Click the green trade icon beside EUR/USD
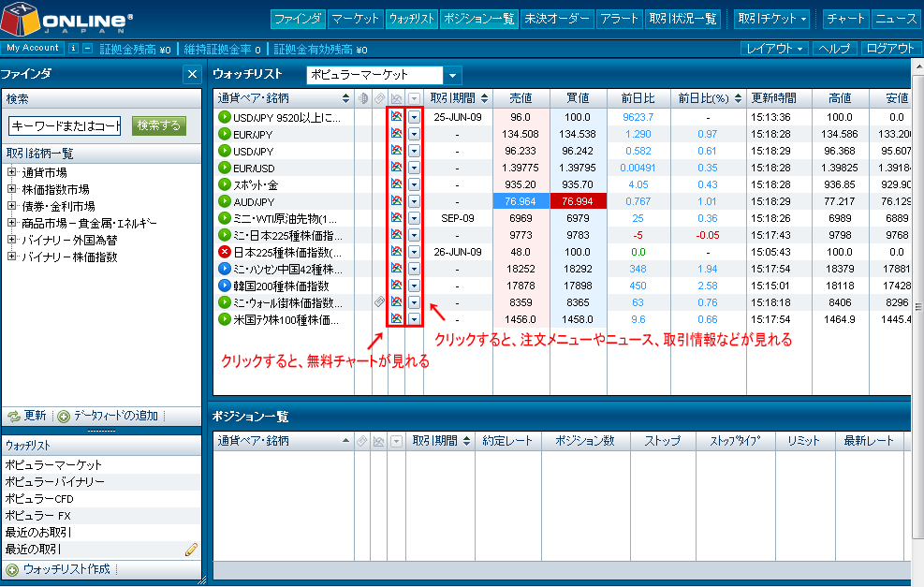924x587 pixels. point(224,168)
